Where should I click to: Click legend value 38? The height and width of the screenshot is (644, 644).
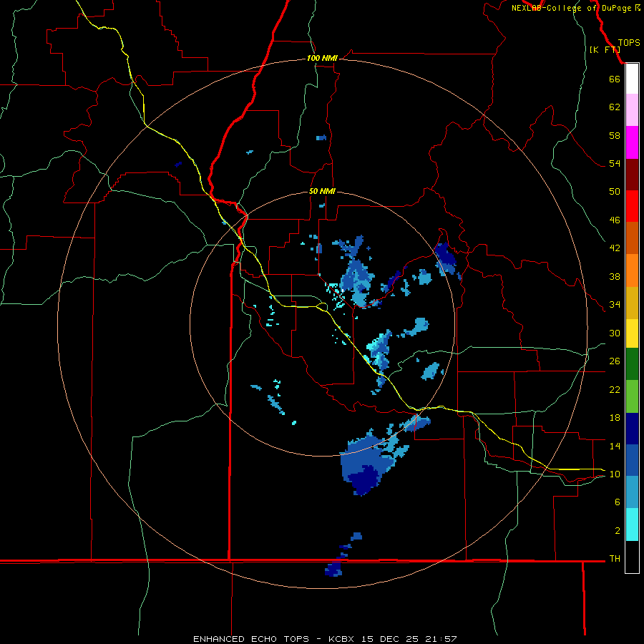coord(615,276)
